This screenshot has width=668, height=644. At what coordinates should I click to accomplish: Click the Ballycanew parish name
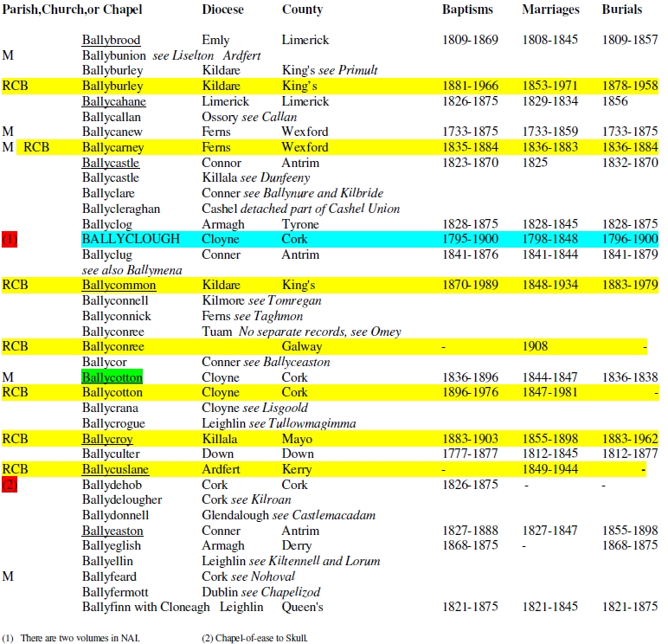(x=112, y=132)
